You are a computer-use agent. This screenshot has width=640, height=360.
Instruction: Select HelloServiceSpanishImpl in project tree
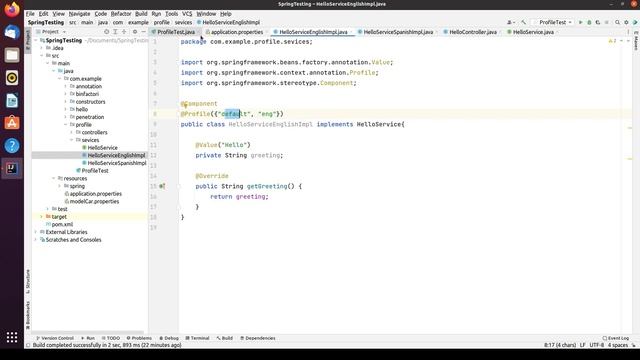tap(117, 163)
